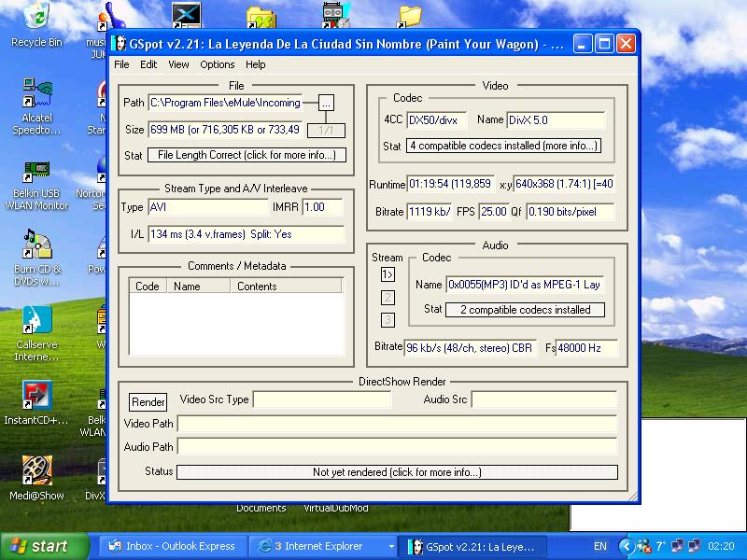Screen dimensions: 747x560
Task: Click the empty Video Src Type field
Action: (322, 399)
